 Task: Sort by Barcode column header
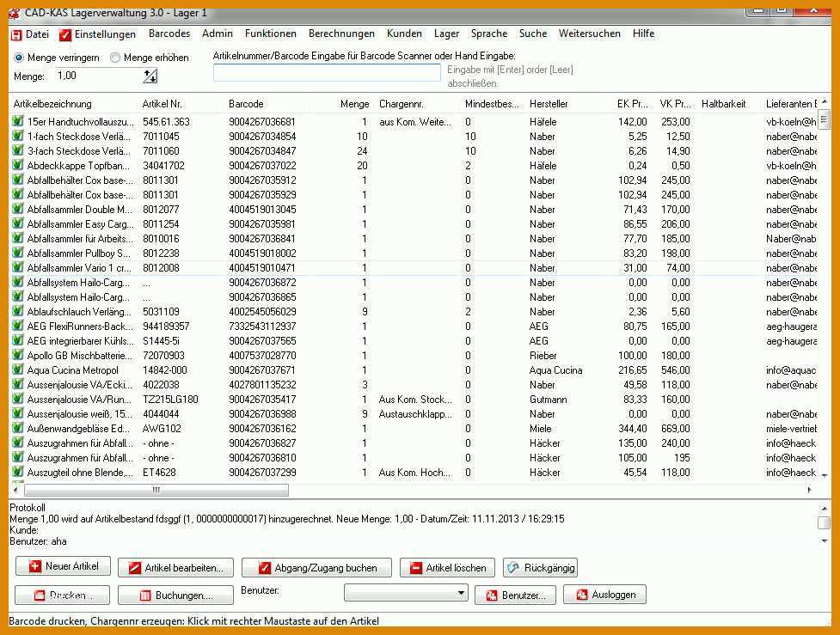coord(246,104)
